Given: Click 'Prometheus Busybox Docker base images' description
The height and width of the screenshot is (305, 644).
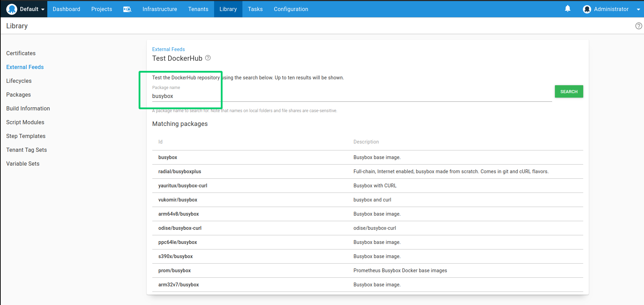Looking at the screenshot, I should pyautogui.click(x=400, y=270).
